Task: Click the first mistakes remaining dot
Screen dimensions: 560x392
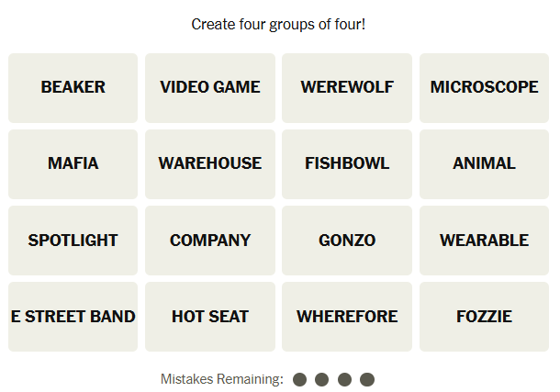Action: coord(299,379)
